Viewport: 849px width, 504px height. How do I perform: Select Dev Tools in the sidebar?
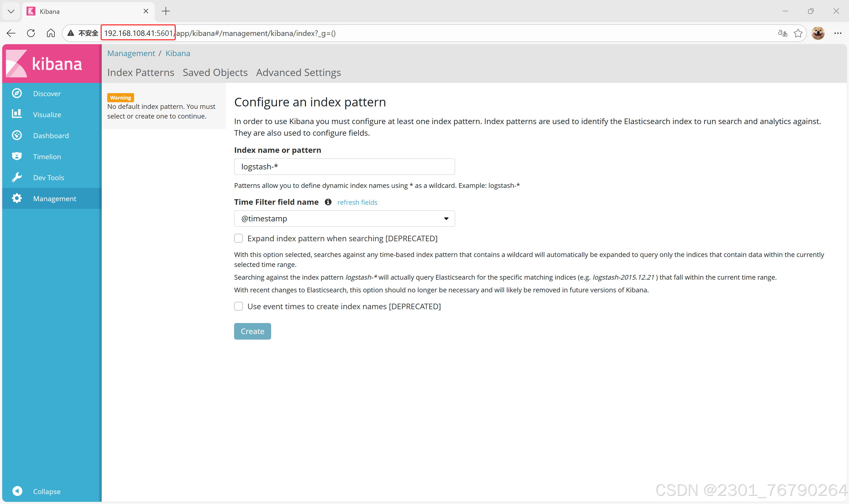(x=52, y=178)
